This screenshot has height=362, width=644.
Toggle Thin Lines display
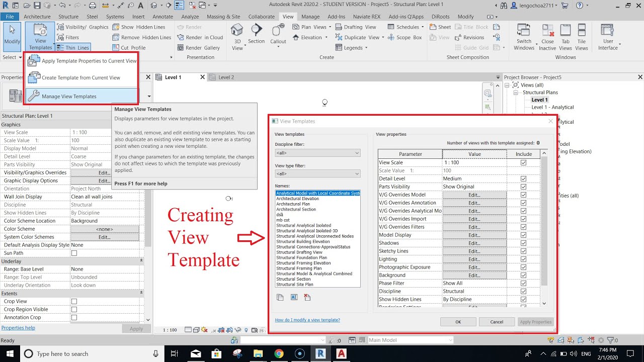click(72, 48)
